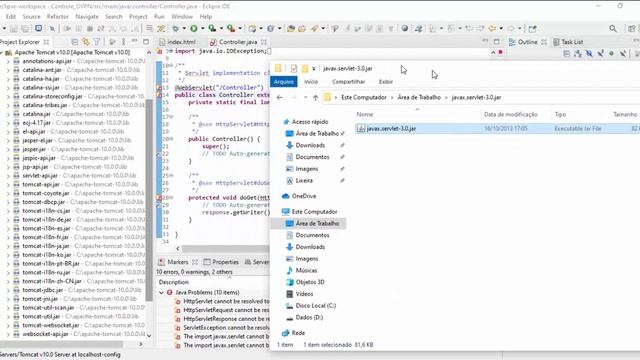Image resolution: width=640 pixels, height=360 pixels.
Task: Collapse all in Project Explorer
Action: pyautogui.click(x=75, y=42)
